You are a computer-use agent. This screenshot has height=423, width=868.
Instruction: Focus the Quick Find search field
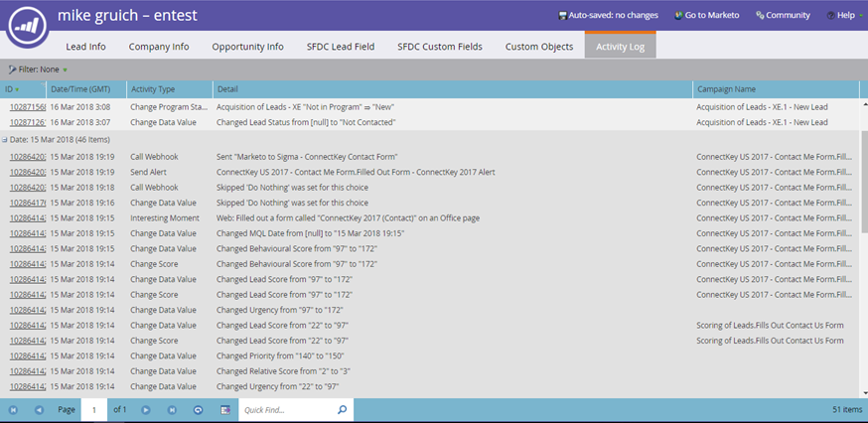pyautogui.click(x=287, y=410)
